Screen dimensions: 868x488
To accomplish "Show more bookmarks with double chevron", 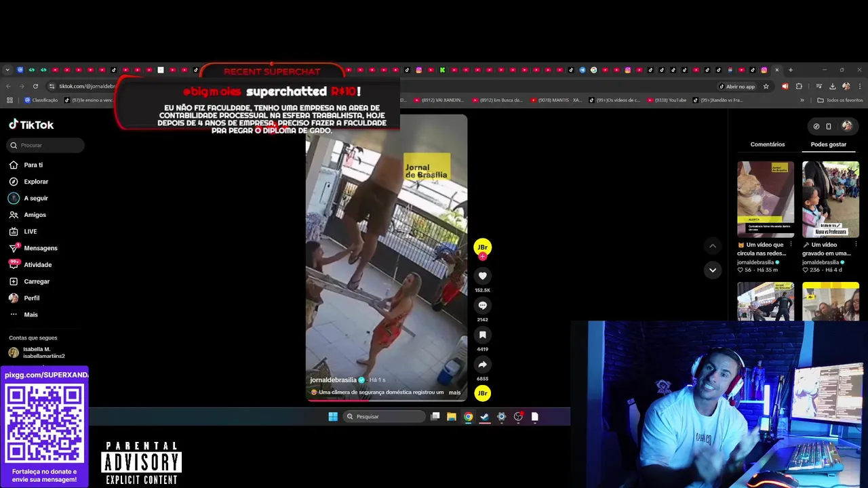I will pos(802,100).
